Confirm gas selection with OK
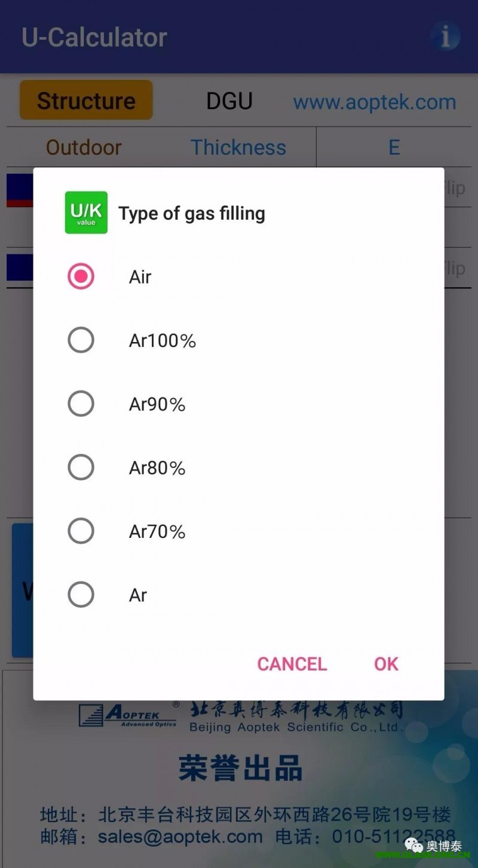This screenshot has height=868, width=478. coord(386,664)
